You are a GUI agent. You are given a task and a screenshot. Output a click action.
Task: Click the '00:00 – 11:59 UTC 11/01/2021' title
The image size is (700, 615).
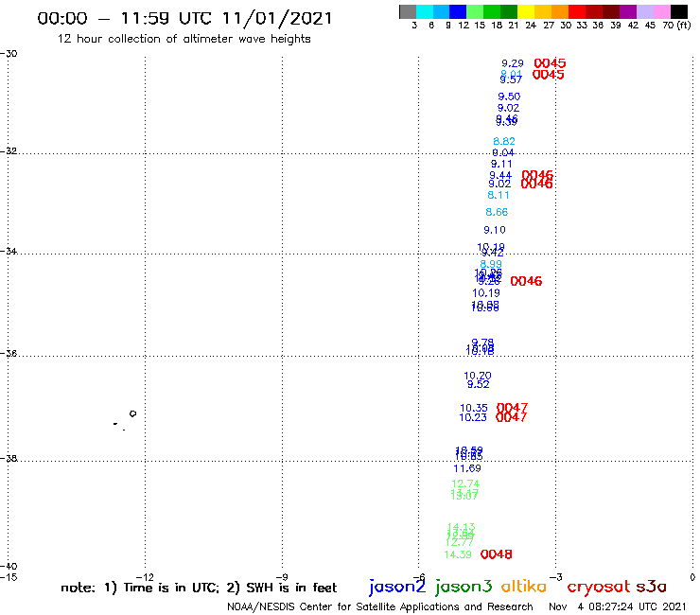[184, 18]
